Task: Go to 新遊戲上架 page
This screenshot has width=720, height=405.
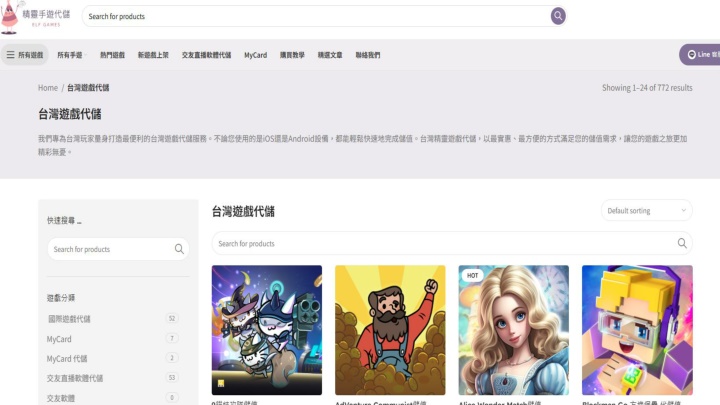Action: (153, 55)
